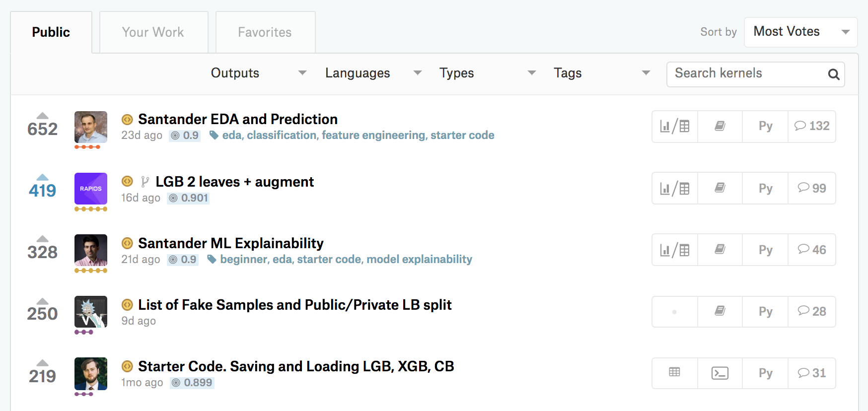Upvote the Santander EDA and Prediction kernel
The width and height of the screenshot is (868, 411).
tap(43, 116)
